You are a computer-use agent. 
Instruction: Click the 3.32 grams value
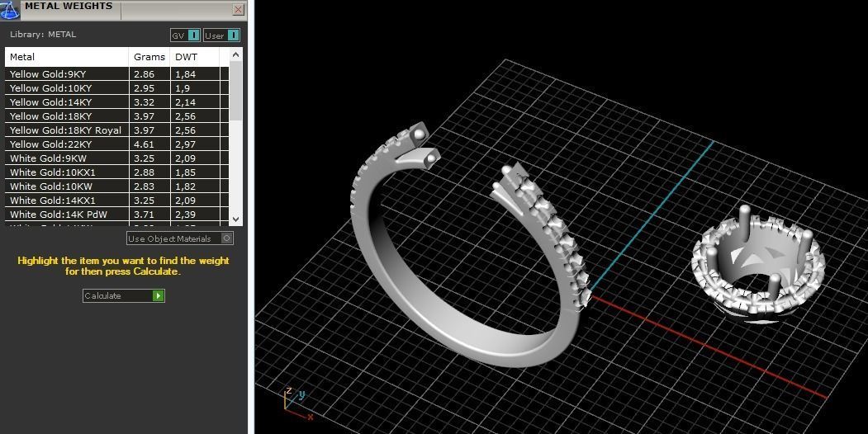(144, 102)
